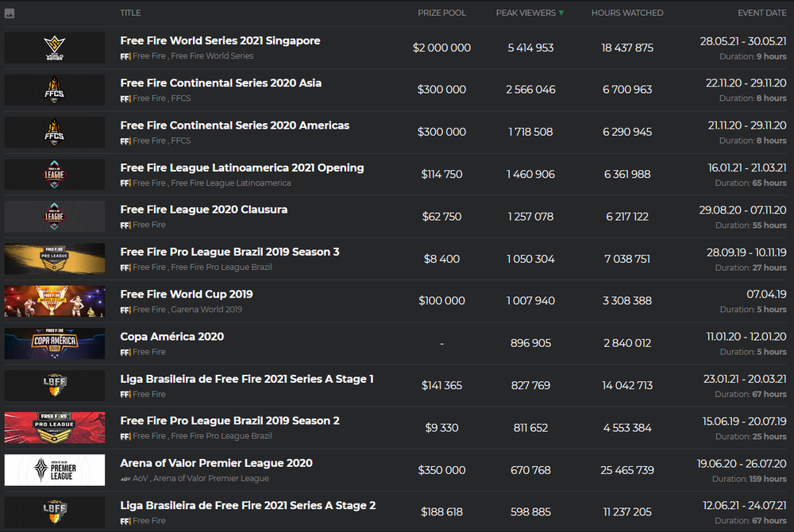Sort table by Prize Pool column
794x532 pixels.
(441, 13)
